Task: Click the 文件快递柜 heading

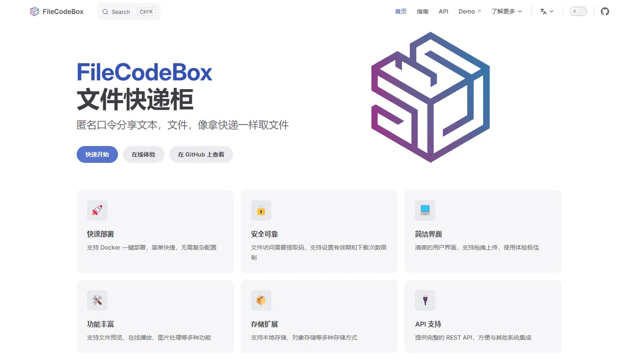Action: coord(135,100)
